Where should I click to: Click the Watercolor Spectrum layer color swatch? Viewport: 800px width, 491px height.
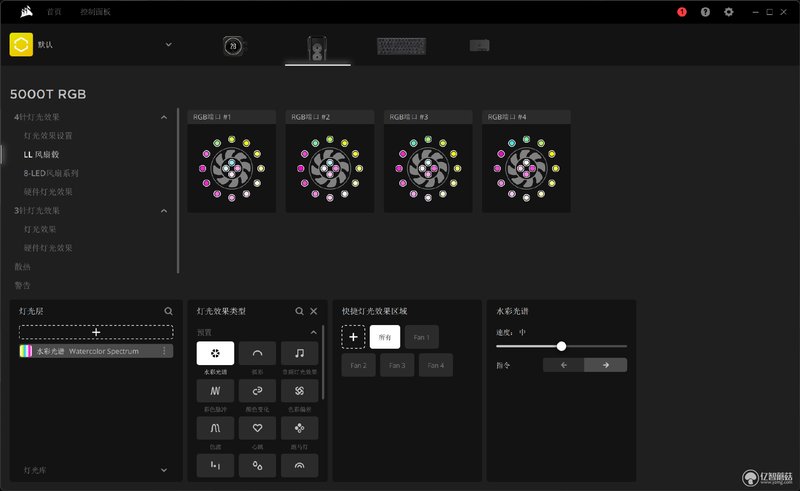click(26, 351)
